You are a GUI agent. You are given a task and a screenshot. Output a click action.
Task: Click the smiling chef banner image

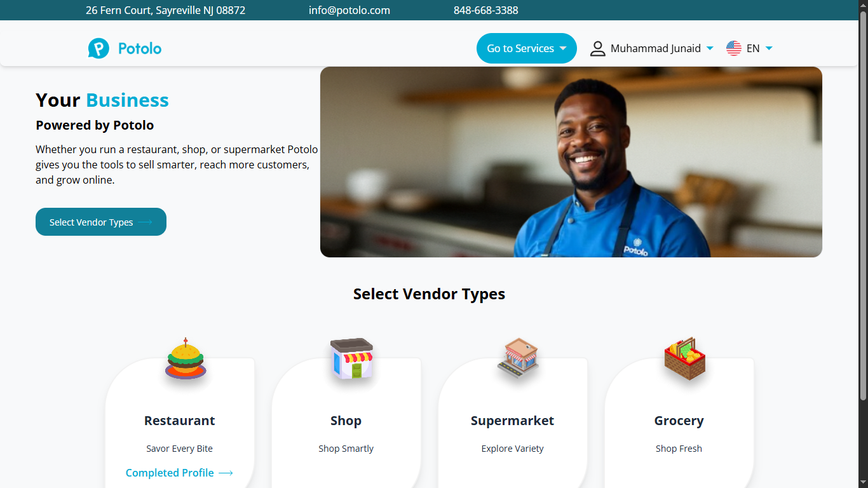pyautogui.click(x=571, y=162)
